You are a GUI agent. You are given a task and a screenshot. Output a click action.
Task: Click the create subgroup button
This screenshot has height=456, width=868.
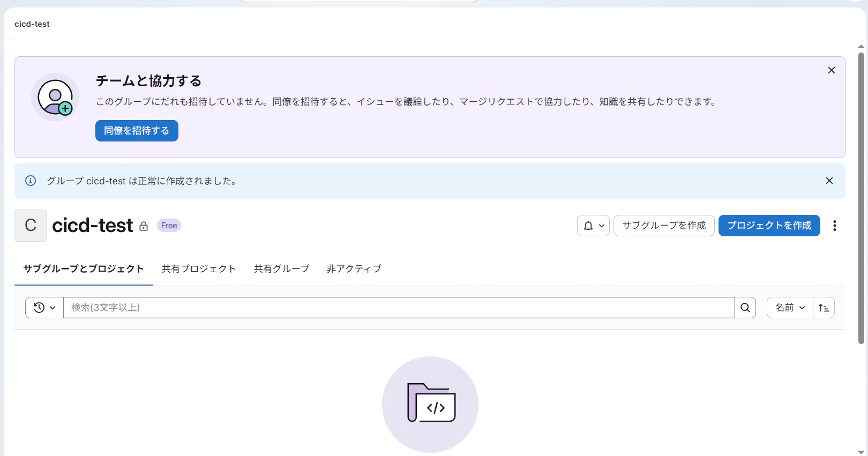pyautogui.click(x=664, y=226)
